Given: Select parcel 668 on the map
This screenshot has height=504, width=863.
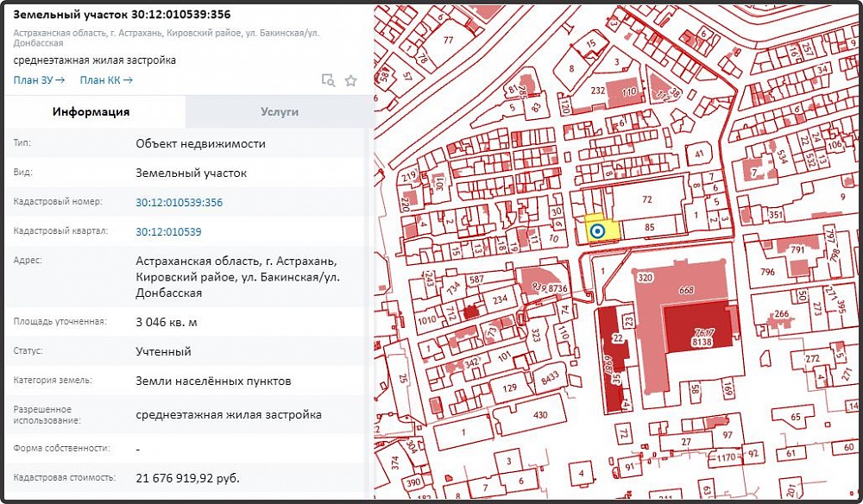Looking at the screenshot, I should pyautogui.click(x=684, y=290).
